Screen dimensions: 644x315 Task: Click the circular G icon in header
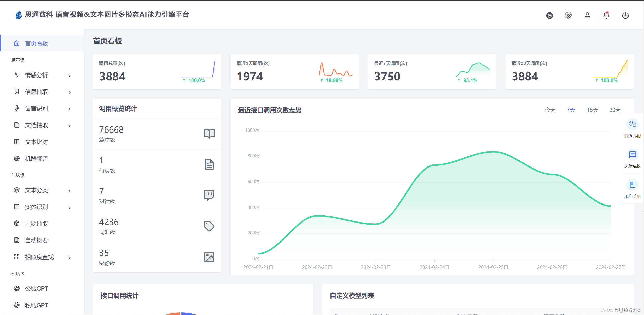pyautogui.click(x=549, y=15)
